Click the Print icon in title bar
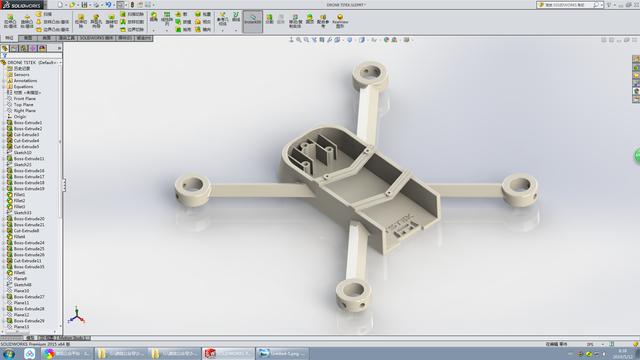Viewport: 640px width, 360px height. point(96,5)
